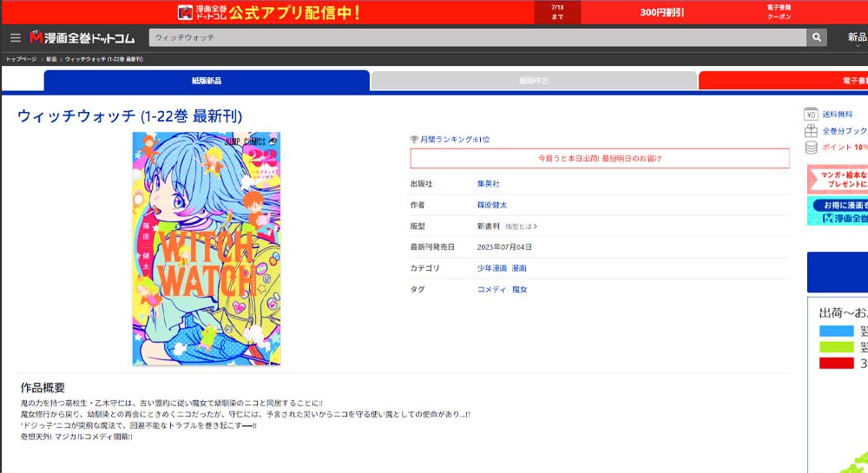The height and width of the screenshot is (473, 868).
Task: Click the large blue button in sidebar
Action: pyautogui.click(x=838, y=273)
